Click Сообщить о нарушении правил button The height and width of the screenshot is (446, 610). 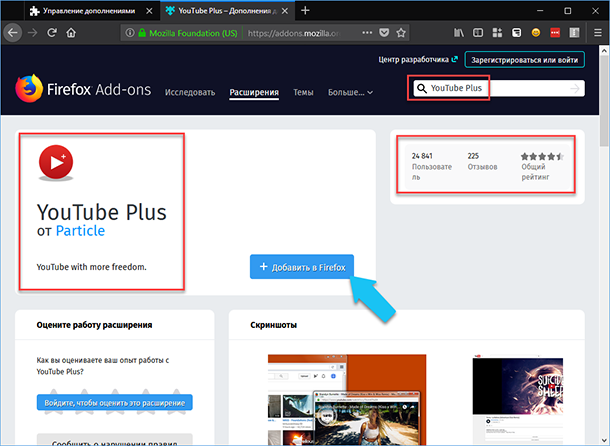click(115, 440)
